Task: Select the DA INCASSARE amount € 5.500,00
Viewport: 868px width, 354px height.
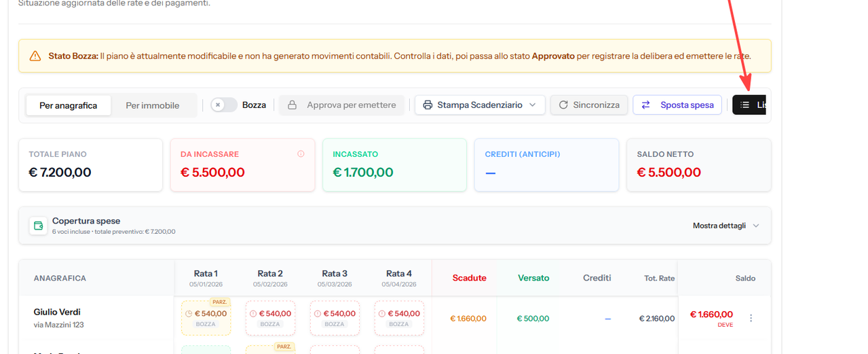Action: click(212, 173)
